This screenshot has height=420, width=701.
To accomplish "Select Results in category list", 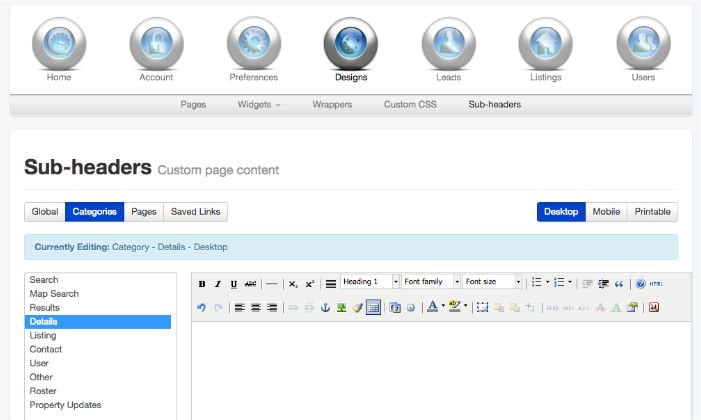I will pyautogui.click(x=97, y=308).
